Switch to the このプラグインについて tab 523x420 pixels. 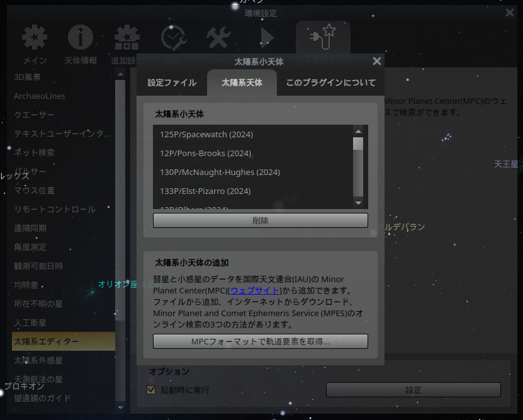330,82
